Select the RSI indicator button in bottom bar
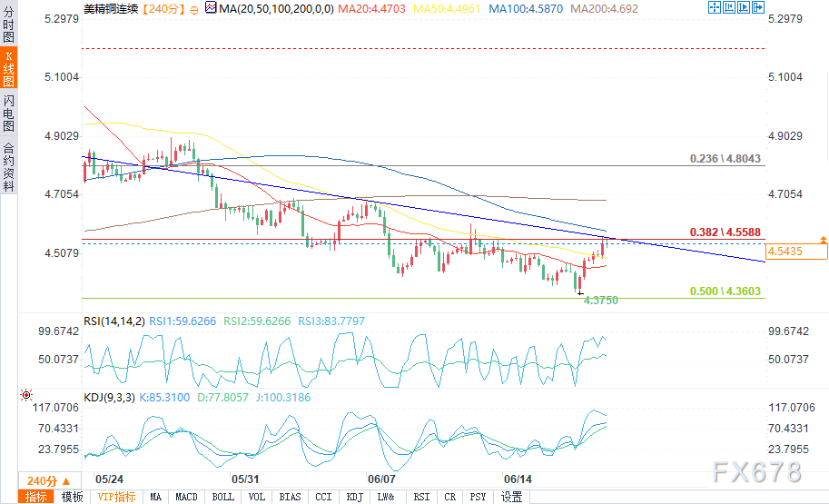The image size is (829, 504). coord(421,497)
